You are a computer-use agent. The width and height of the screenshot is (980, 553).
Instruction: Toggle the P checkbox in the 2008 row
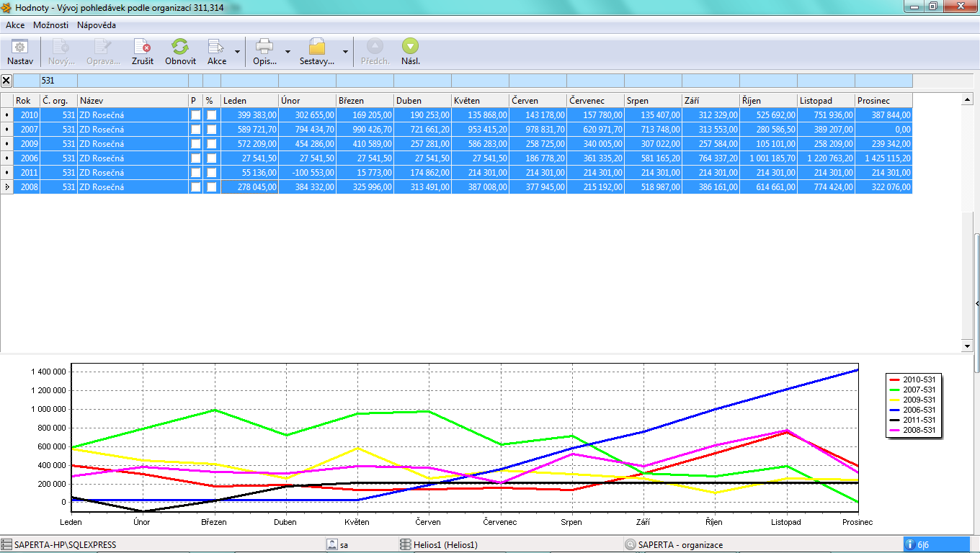(195, 186)
